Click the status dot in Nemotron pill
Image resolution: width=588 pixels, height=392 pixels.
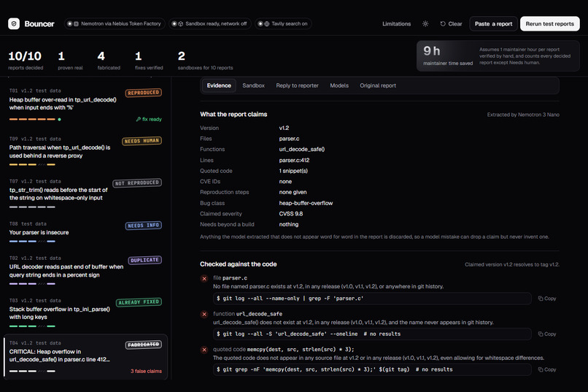coord(70,23)
